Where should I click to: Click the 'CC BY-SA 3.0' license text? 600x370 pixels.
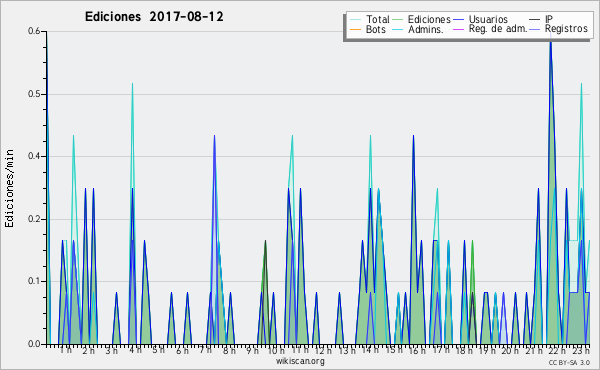click(x=569, y=362)
